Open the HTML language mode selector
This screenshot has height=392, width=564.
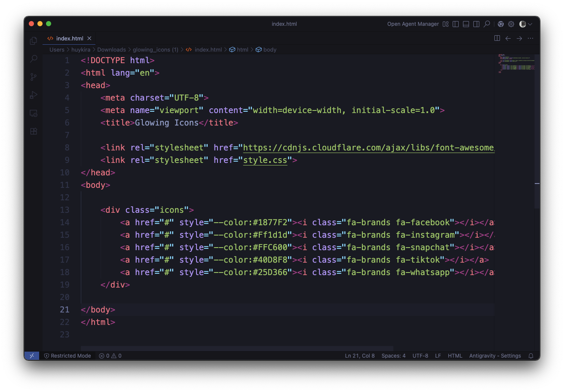[455, 356]
